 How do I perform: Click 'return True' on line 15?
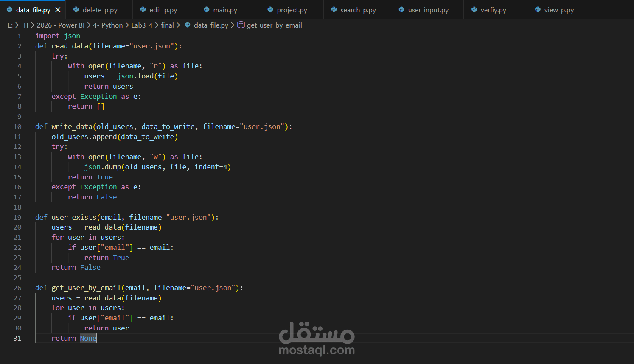(x=90, y=177)
